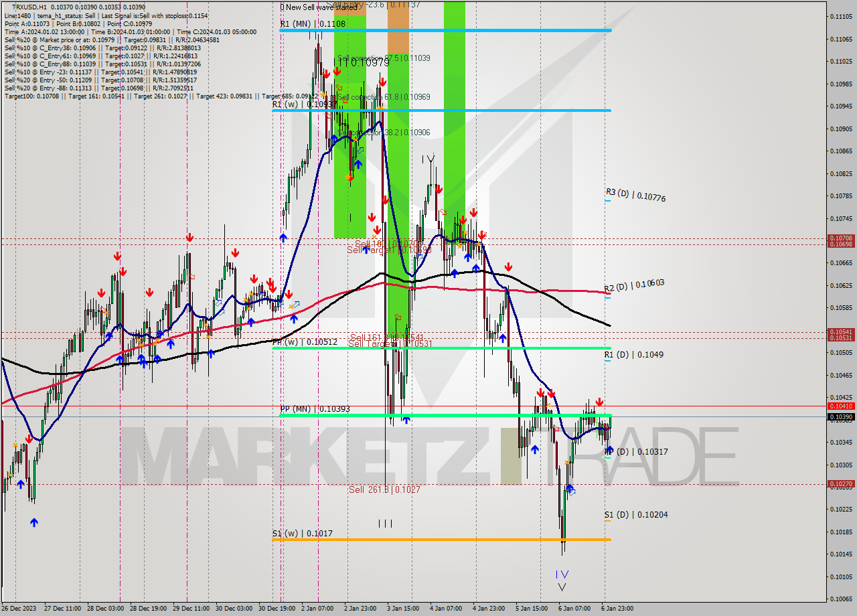Select the 'Sell correction 87.5 | 0.11039' label

384,58
